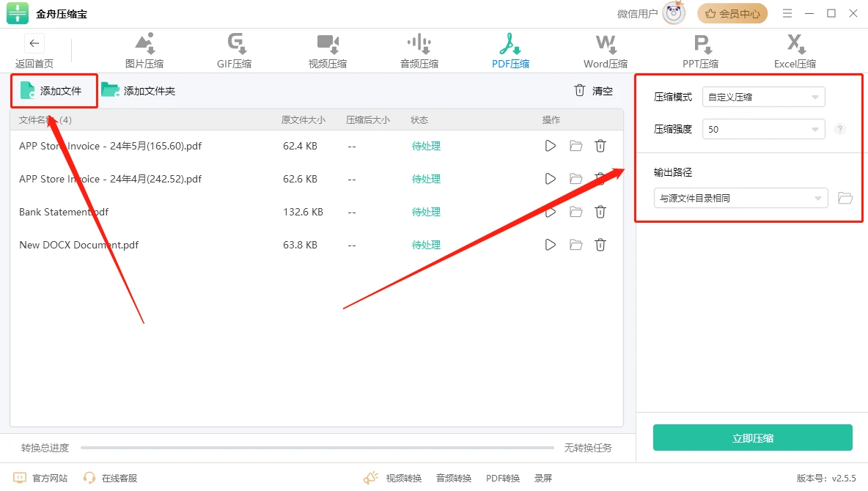Switch to the PPT压缩 tab

point(700,51)
